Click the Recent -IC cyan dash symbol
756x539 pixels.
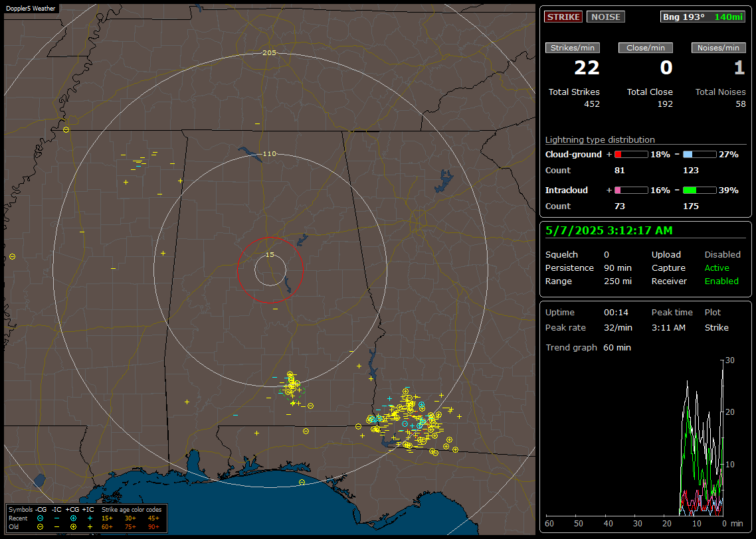click(x=57, y=518)
